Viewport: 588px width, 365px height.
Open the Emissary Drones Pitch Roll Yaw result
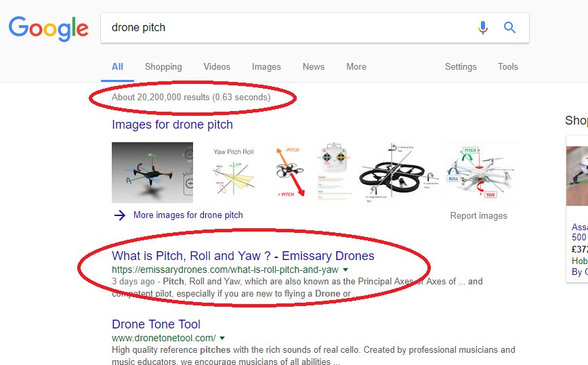point(243,256)
